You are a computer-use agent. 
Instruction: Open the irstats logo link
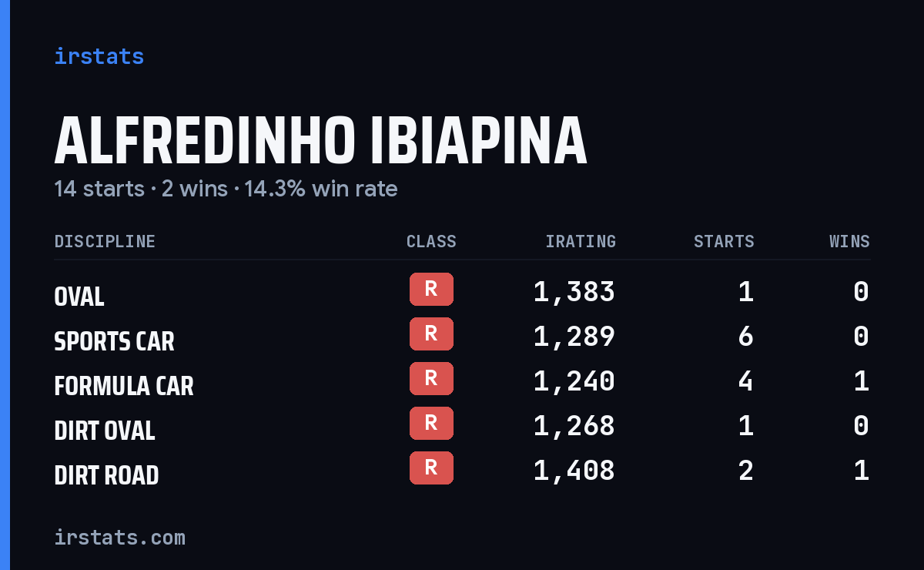[x=99, y=56]
